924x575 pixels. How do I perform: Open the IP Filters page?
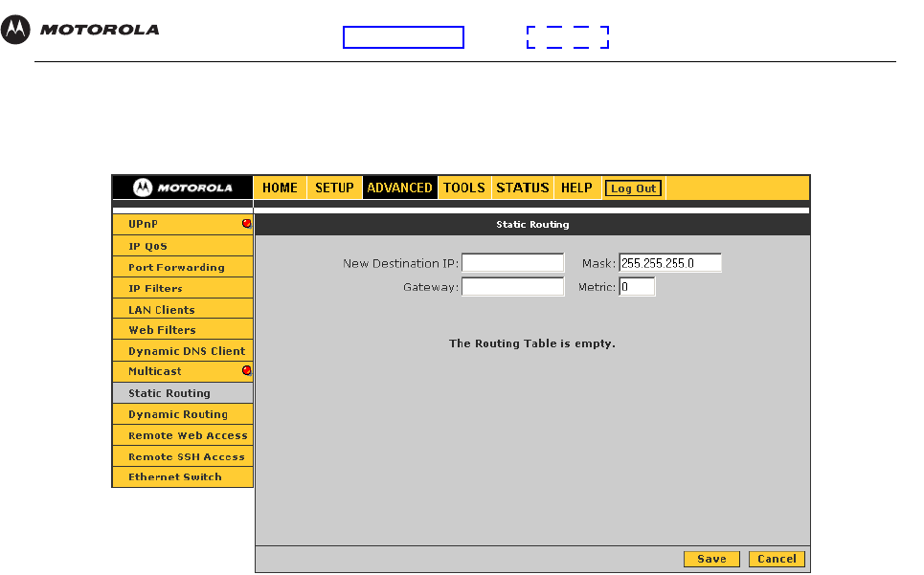(x=183, y=288)
